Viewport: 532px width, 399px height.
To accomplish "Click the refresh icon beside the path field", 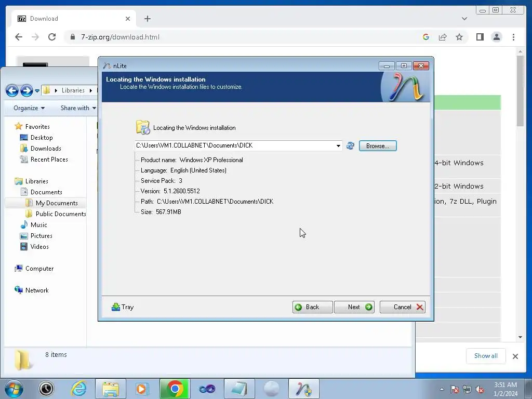I will point(350,146).
